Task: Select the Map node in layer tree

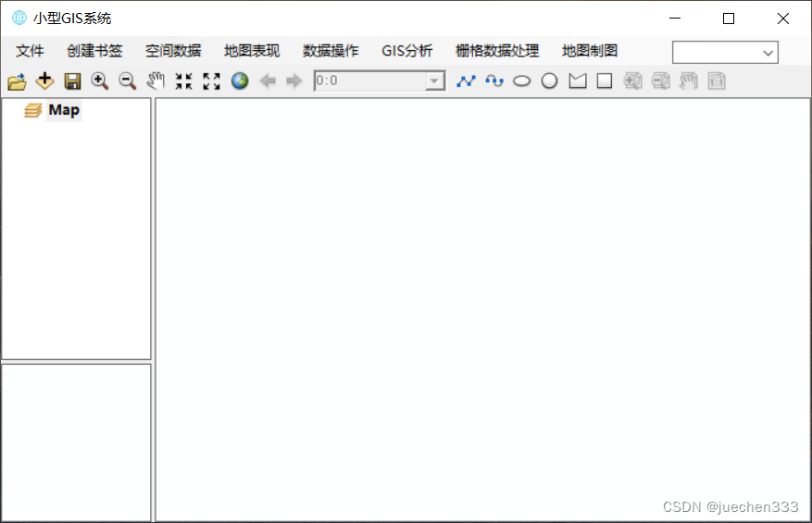Action: coord(64,110)
